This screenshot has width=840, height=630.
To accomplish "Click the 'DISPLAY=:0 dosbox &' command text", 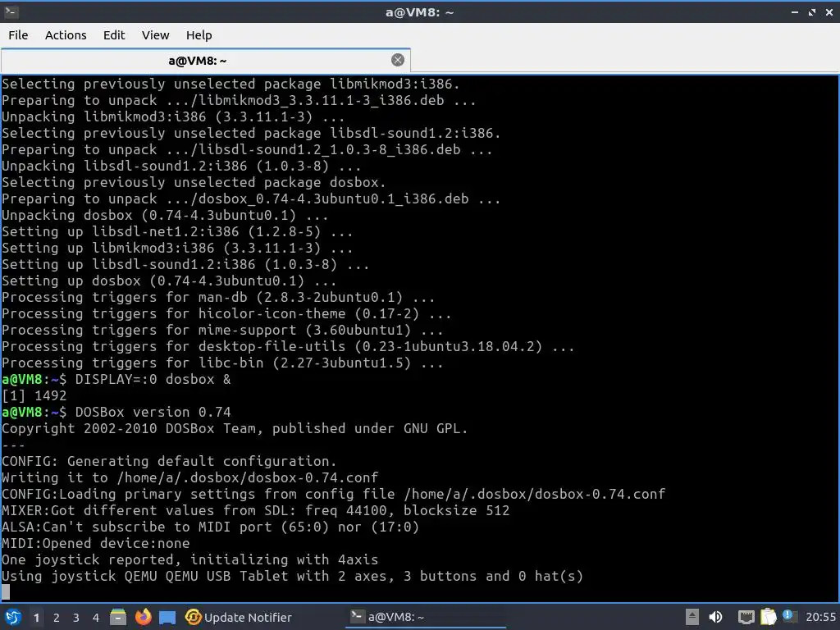I will (x=153, y=379).
